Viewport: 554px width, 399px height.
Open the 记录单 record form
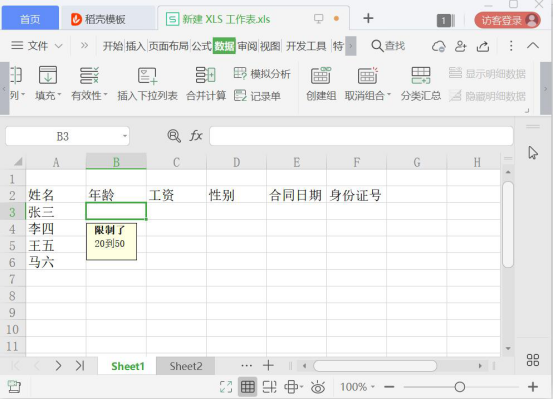tap(257, 96)
